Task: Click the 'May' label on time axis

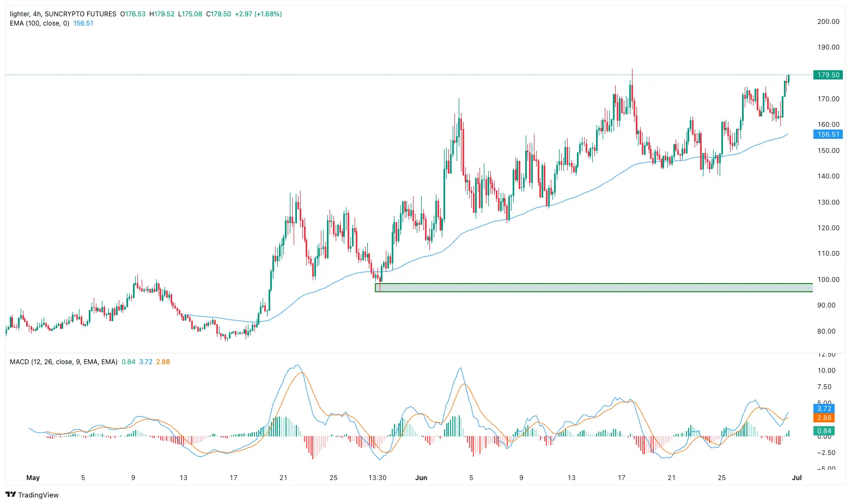Action: pos(33,478)
